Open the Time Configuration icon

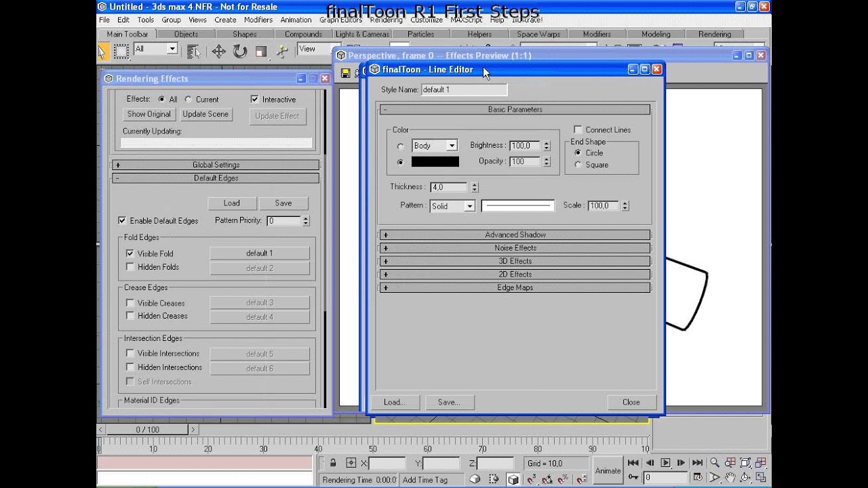tap(697, 477)
